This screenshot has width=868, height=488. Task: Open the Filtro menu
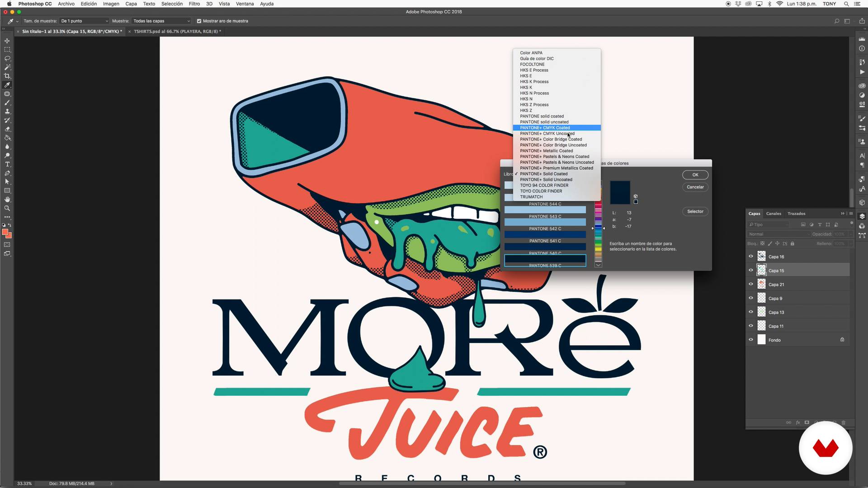194,4
